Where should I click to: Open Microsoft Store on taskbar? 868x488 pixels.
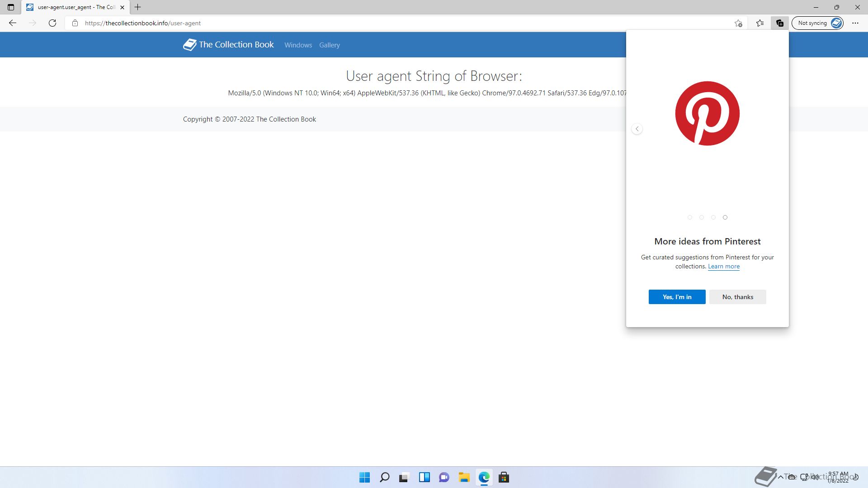point(504,478)
